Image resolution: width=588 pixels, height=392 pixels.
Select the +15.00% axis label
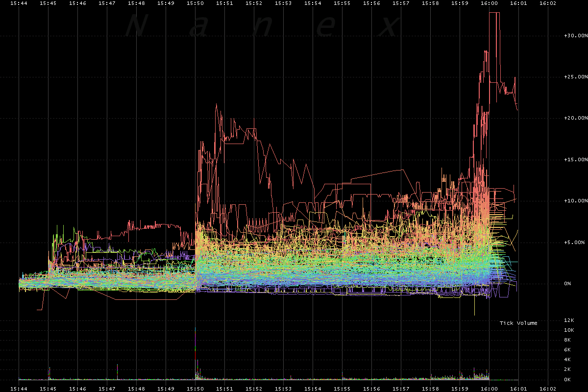pos(576,160)
